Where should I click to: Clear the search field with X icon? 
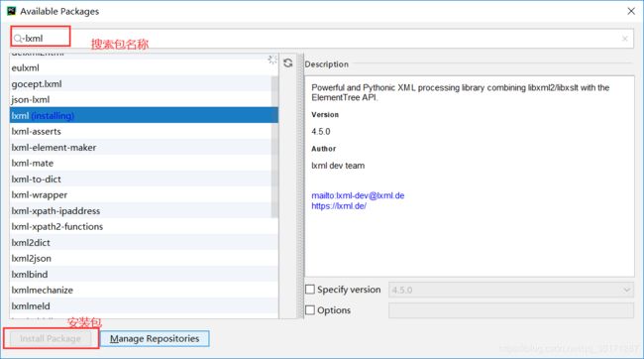pos(625,39)
